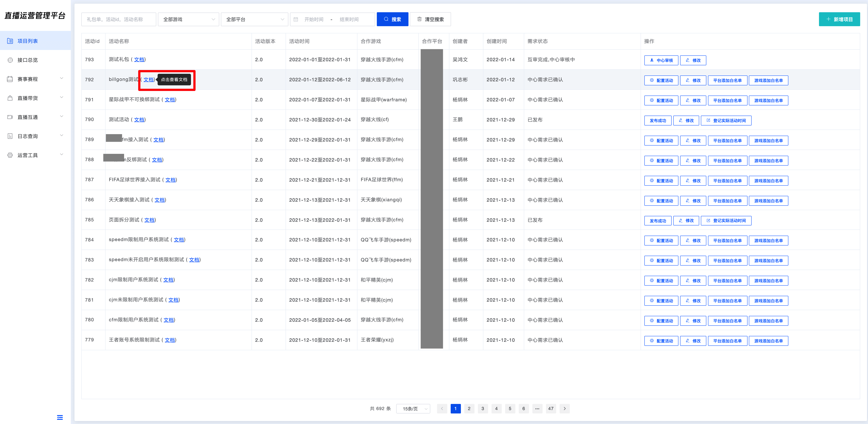Open 文档 link for FIFA足球世界接入测试
868x424 pixels.
[x=171, y=180]
